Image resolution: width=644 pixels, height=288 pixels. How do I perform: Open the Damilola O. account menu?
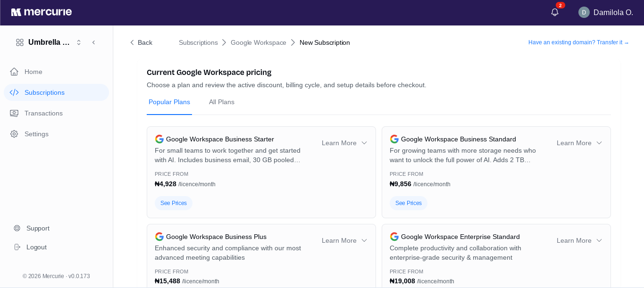606,12
